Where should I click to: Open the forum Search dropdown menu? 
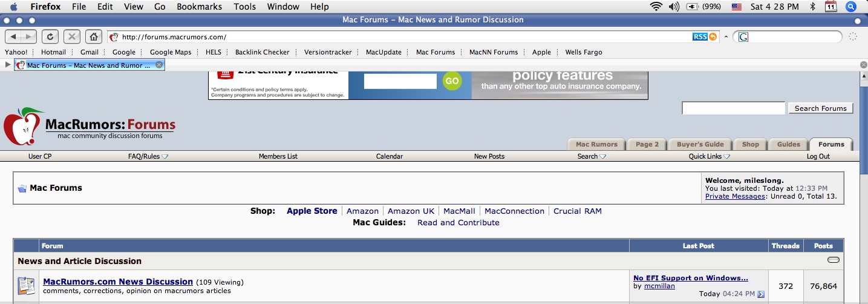pyautogui.click(x=592, y=156)
